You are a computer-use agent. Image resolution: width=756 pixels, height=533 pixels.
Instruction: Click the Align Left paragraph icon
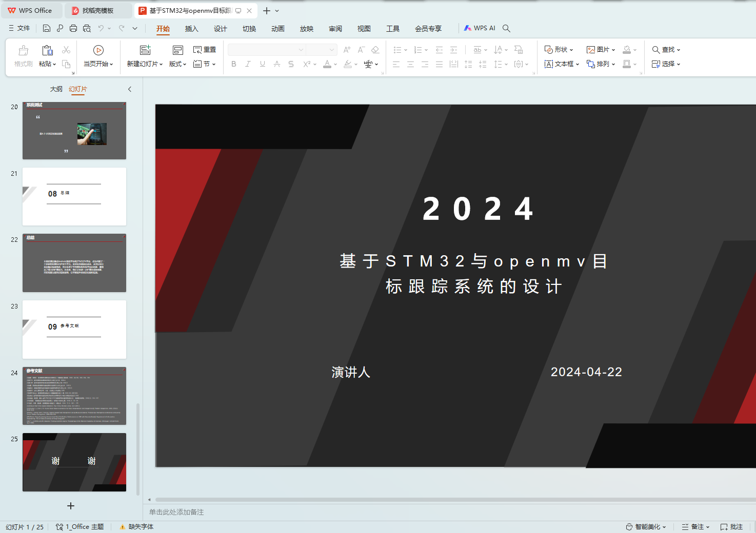pos(396,64)
